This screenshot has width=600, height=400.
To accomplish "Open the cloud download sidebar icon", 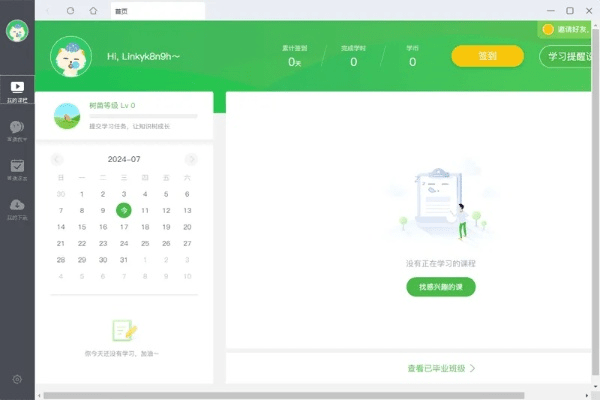I will point(17,208).
